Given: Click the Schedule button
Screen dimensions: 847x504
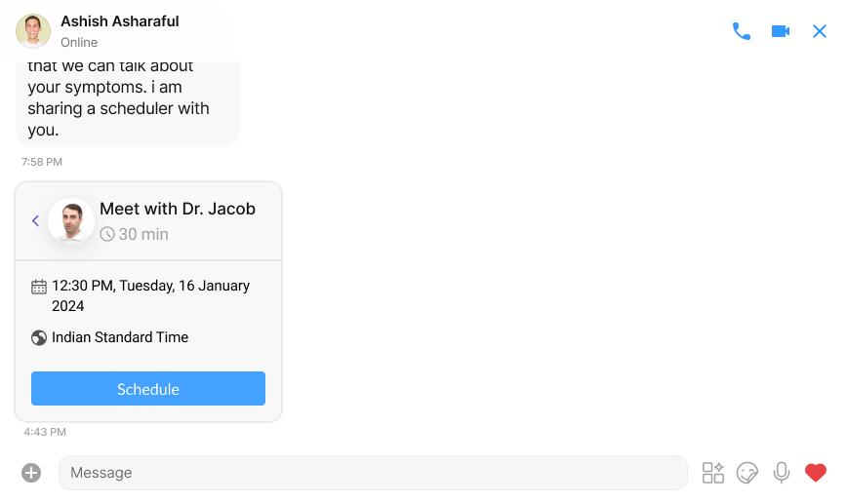Looking at the screenshot, I should coord(148,389).
